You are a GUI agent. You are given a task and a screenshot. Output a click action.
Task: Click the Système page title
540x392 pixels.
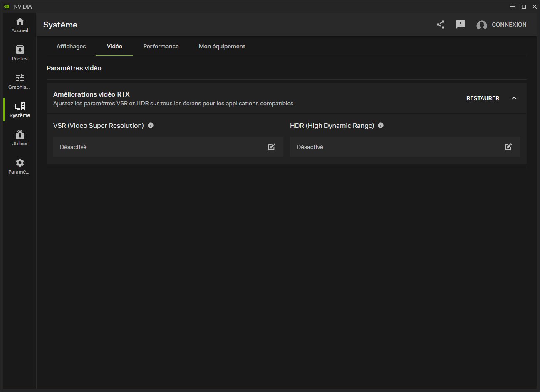(x=60, y=25)
